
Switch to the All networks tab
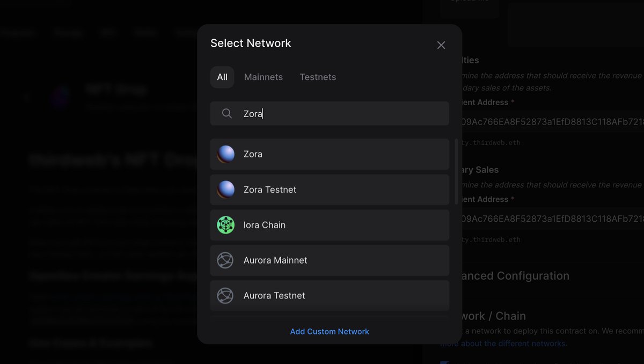[222, 77]
